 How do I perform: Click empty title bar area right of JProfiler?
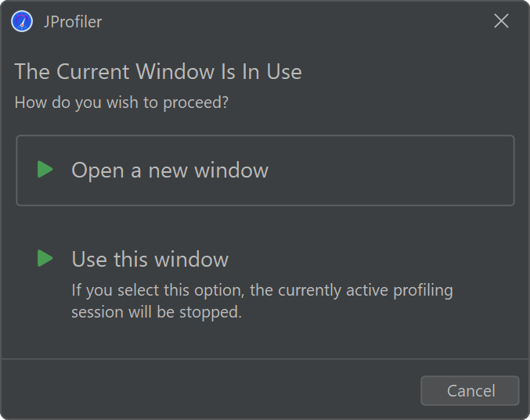[x=297, y=22]
